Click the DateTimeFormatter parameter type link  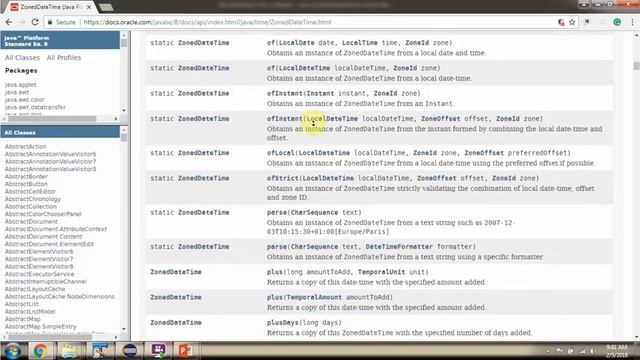tap(399, 247)
